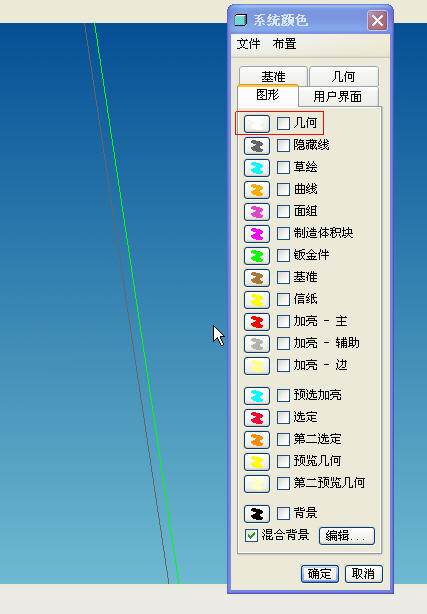The height and width of the screenshot is (614, 427).
Task: Click the cyan color swatch for 草绘
Action: [257, 168]
